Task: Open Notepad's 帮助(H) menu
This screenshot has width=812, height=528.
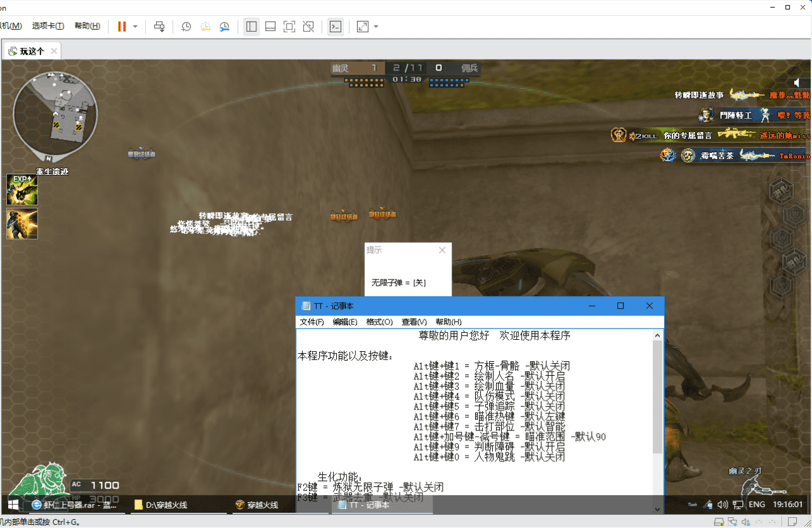Action: click(x=449, y=322)
